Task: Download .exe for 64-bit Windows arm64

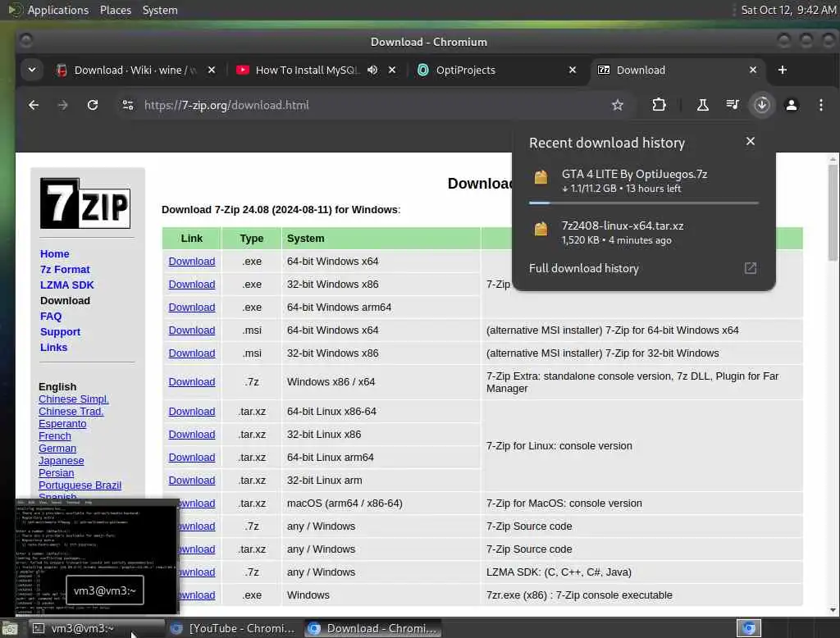Action: 192,308
